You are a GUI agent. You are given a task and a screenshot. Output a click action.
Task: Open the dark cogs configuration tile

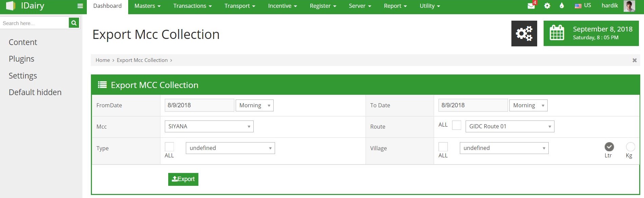coord(524,34)
